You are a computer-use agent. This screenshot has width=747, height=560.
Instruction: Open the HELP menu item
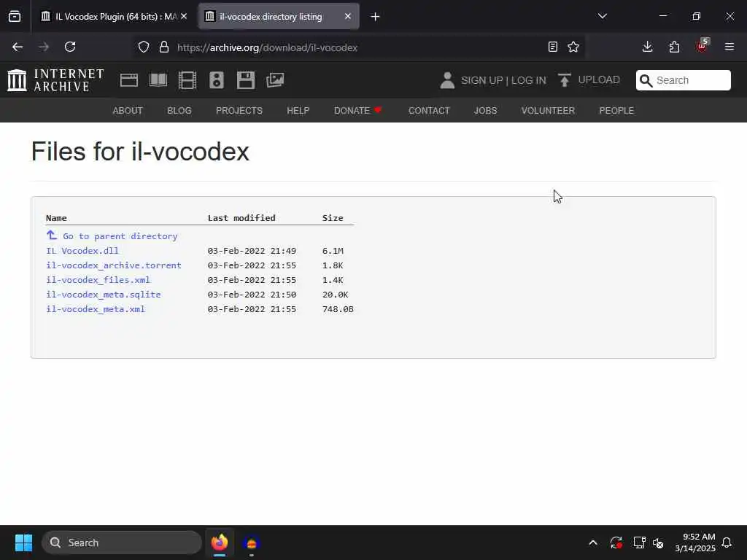(298, 111)
